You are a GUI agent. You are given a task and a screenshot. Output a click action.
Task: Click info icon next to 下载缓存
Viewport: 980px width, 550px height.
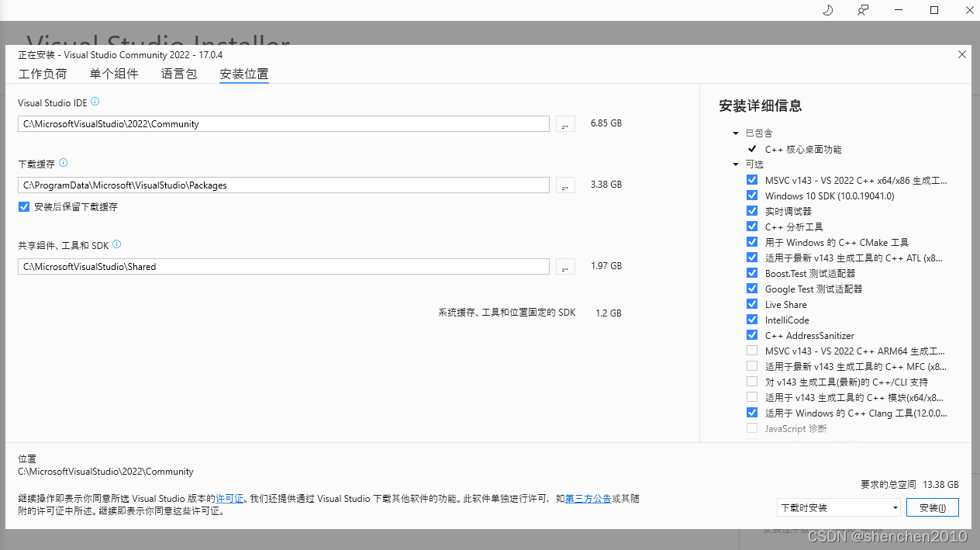(64, 163)
